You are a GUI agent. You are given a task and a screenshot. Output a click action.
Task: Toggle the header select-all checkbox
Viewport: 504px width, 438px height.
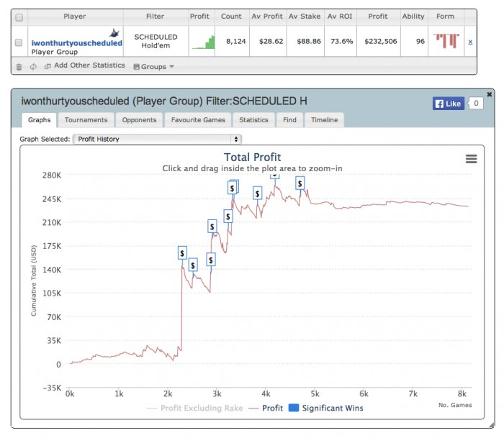click(x=19, y=17)
